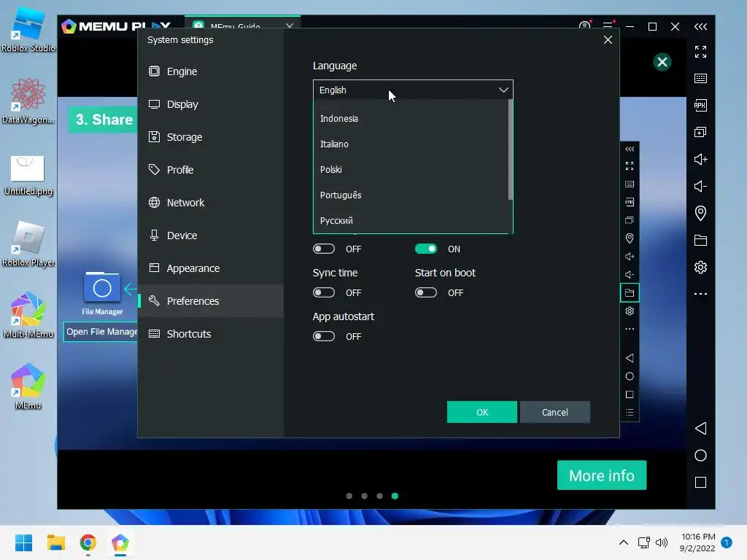Viewport: 747px width, 560px height.
Task: Confirm settings with the OK button
Action: click(x=482, y=412)
